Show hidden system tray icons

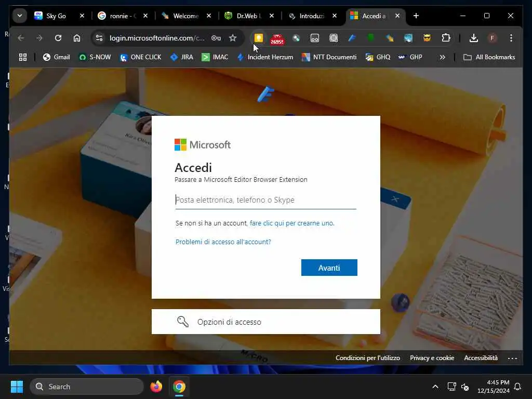click(435, 387)
